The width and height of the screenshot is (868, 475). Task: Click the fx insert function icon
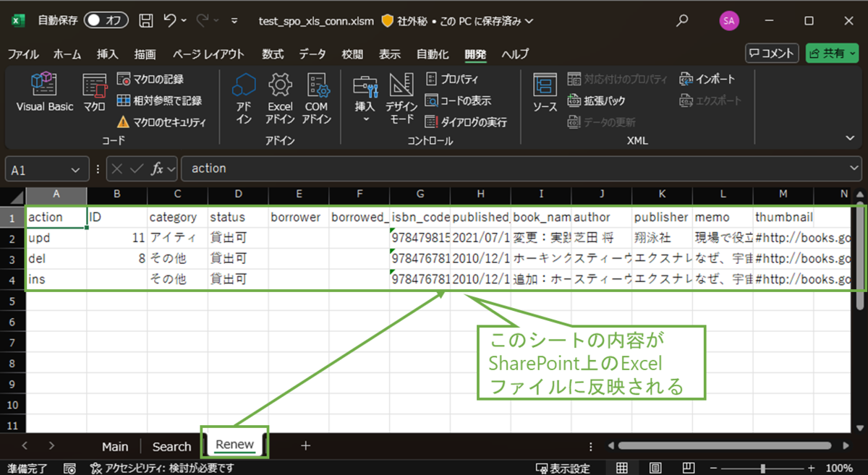tap(156, 169)
